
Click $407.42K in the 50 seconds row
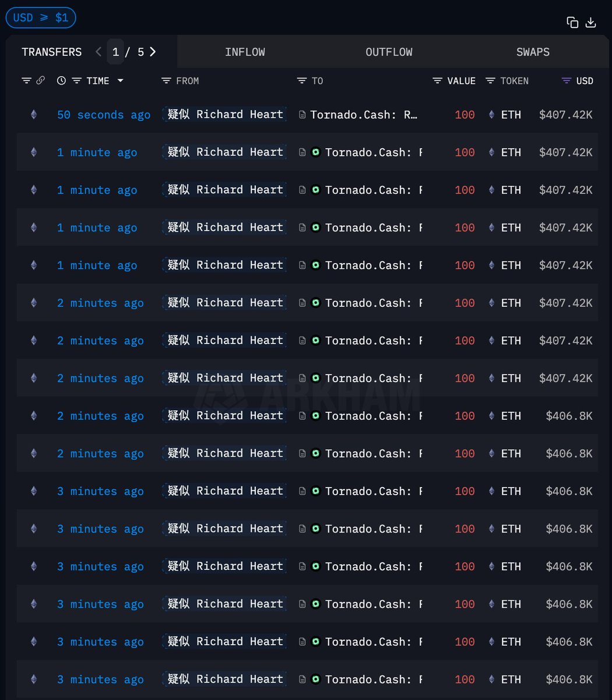point(565,115)
